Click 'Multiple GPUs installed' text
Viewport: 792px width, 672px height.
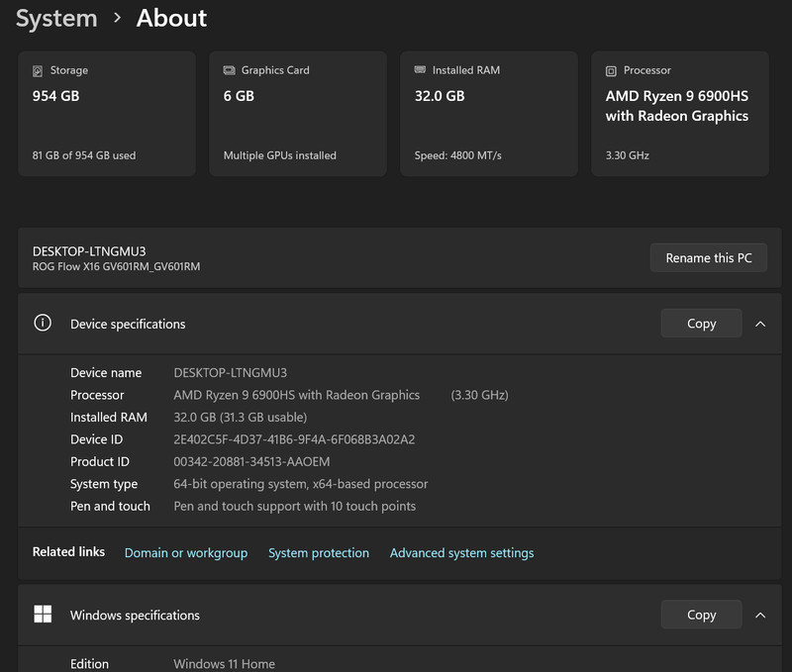(280, 155)
